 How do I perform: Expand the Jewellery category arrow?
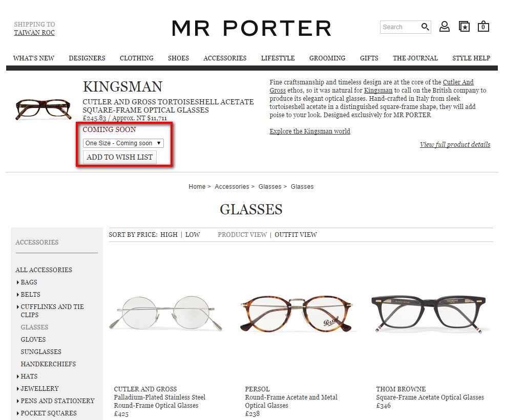[x=18, y=389]
